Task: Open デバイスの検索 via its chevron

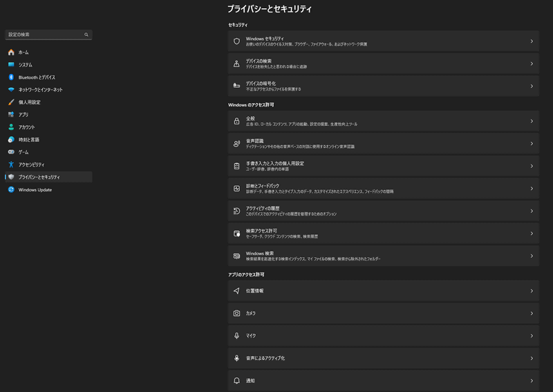Action: 532,64
